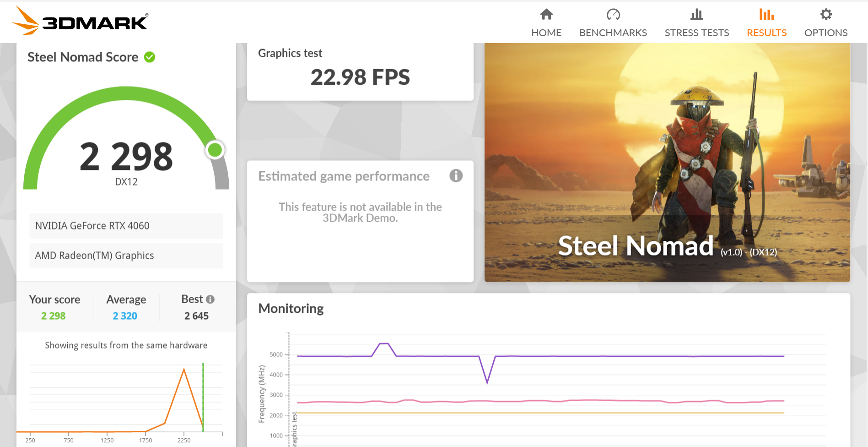Click the pink frequency line in Monitoring

coord(540,401)
